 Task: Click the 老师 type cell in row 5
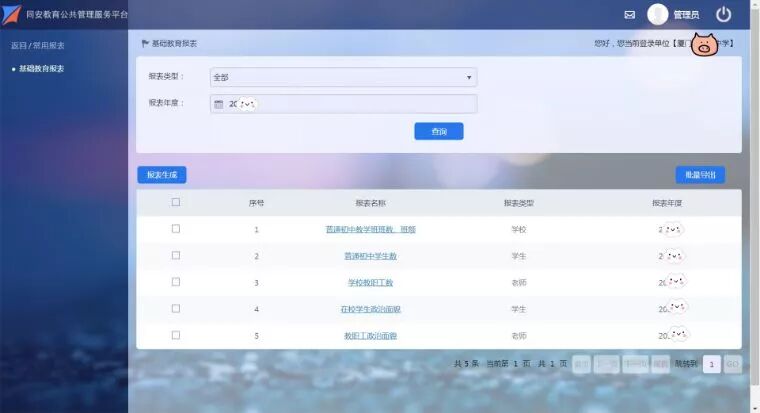pyautogui.click(x=519, y=336)
